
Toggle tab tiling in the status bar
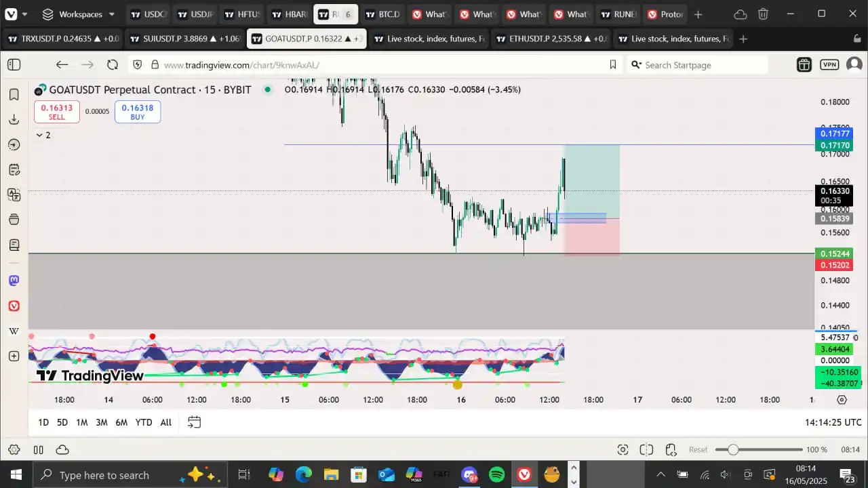[x=39, y=450]
